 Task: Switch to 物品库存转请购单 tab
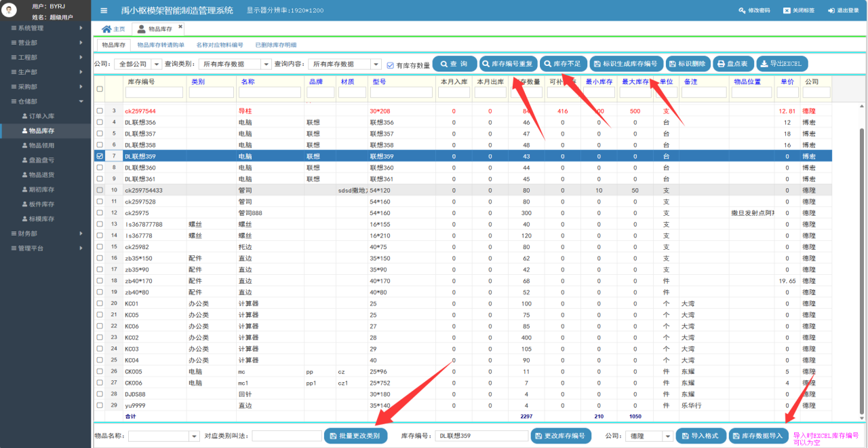point(161,45)
